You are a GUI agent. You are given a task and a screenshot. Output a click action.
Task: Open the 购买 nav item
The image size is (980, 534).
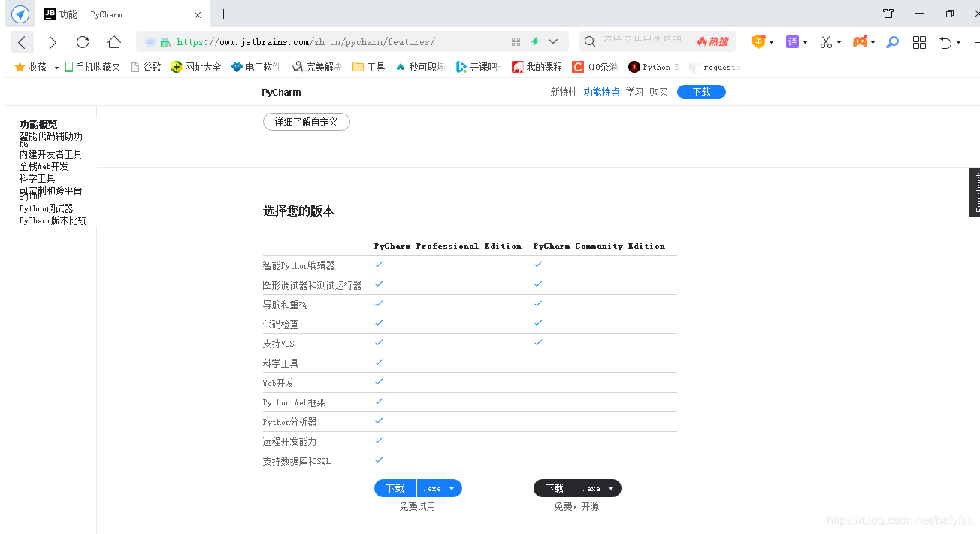(658, 92)
